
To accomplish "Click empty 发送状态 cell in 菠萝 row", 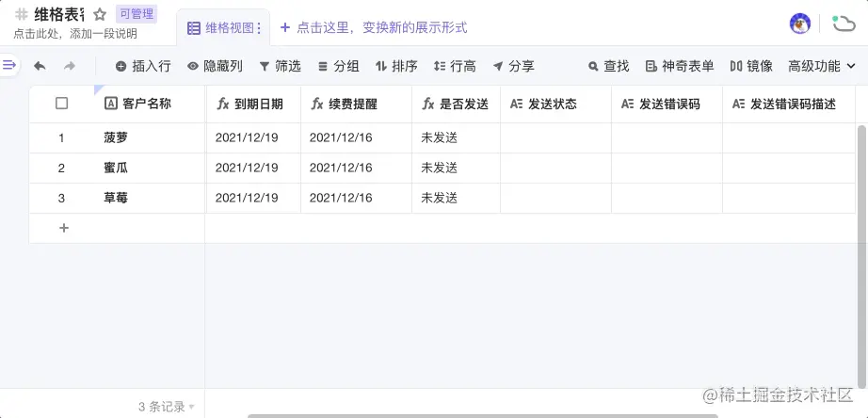I will (x=556, y=137).
